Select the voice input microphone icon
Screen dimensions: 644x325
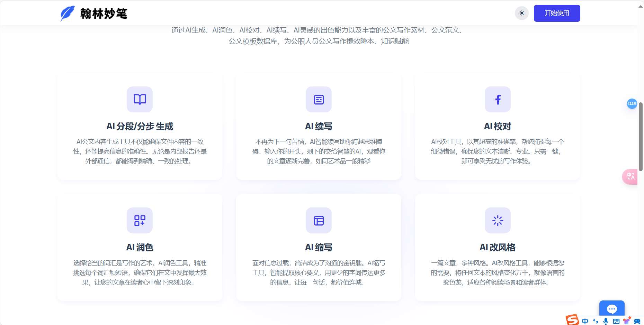[x=606, y=321]
